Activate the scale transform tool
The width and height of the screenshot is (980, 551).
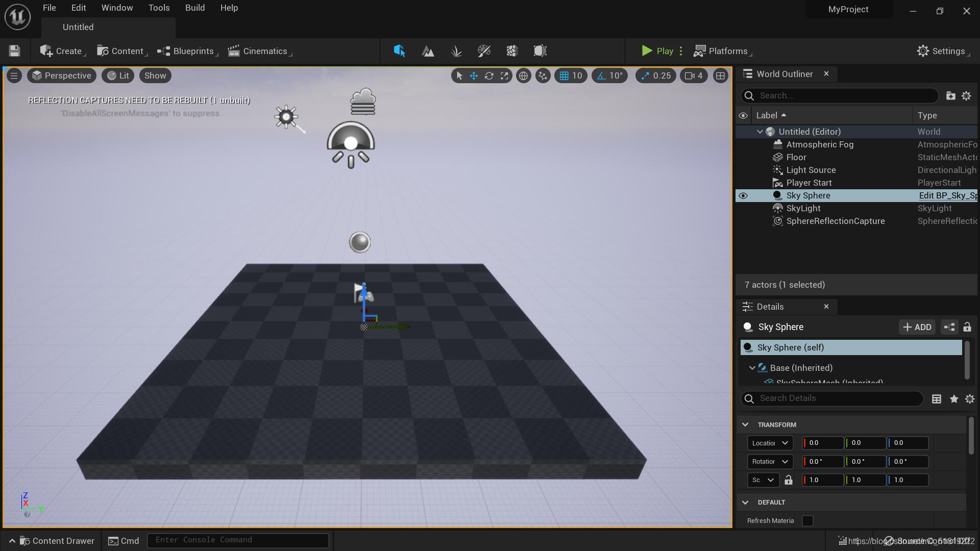[x=504, y=76]
